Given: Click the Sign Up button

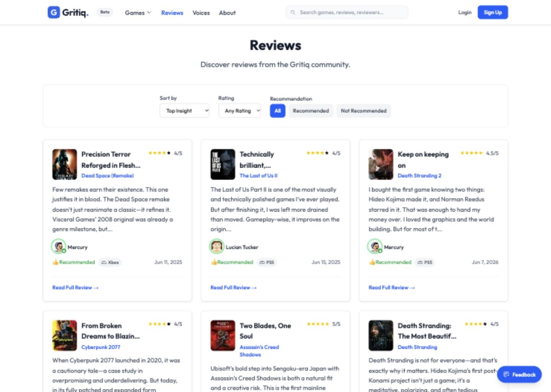Looking at the screenshot, I should pos(493,12).
